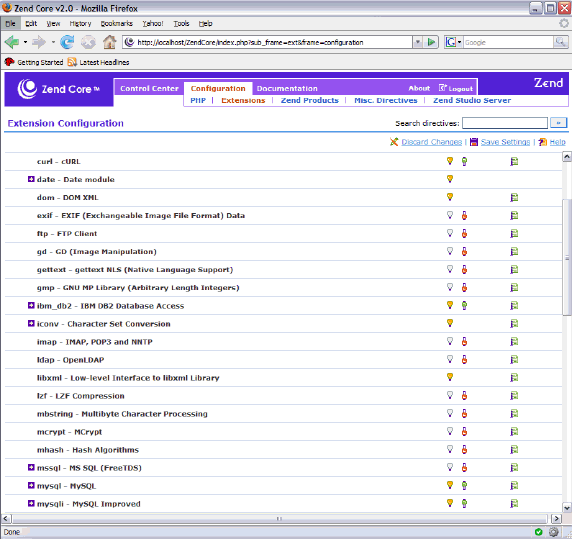Image resolution: width=572 pixels, height=539 pixels.
Task: Expand the ibm_db2 extension directives
Action: (31, 305)
